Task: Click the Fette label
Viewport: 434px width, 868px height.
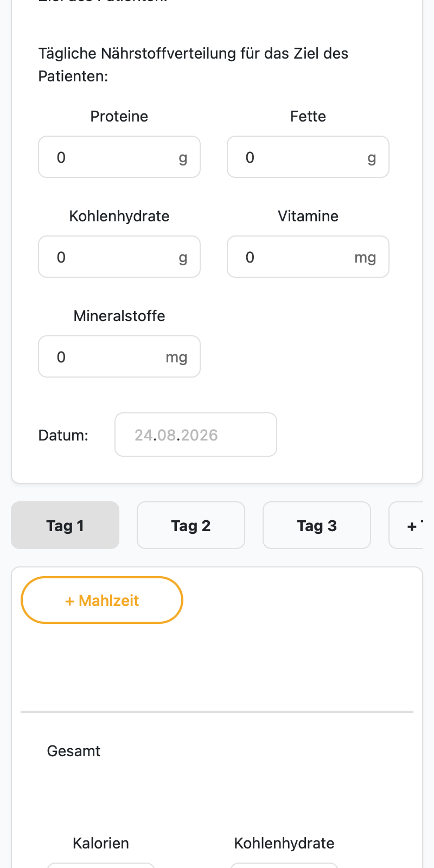Action: click(x=308, y=116)
